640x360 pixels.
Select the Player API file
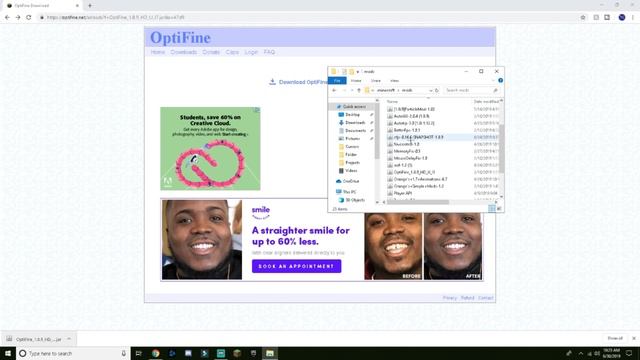click(402, 193)
